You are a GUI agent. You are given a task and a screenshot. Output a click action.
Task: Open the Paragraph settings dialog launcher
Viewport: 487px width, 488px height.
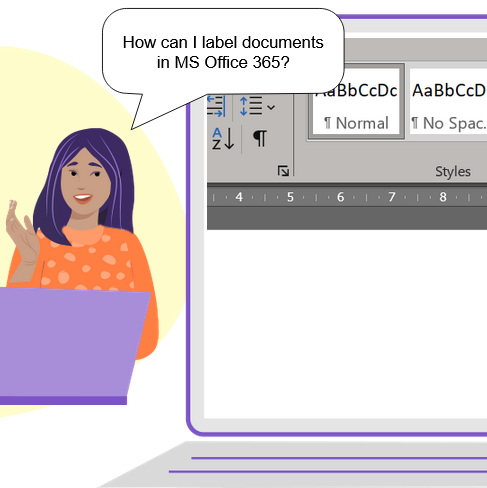point(283,171)
